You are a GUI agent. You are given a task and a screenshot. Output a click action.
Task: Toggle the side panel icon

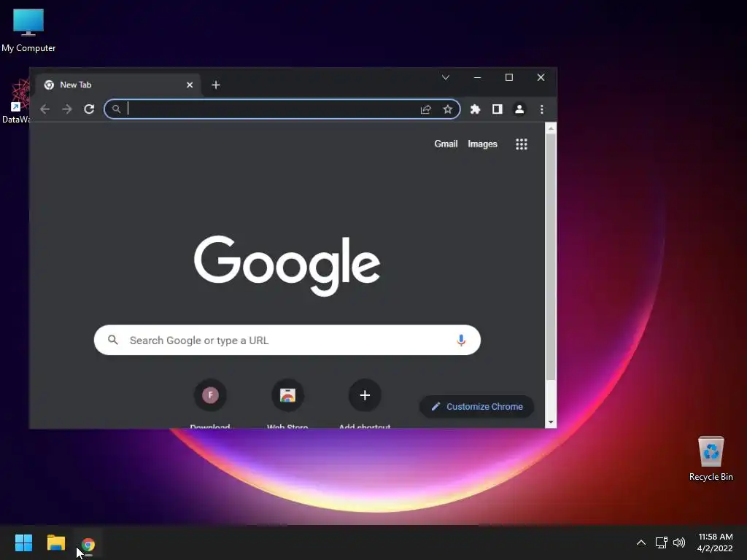click(x=497, y=109)
